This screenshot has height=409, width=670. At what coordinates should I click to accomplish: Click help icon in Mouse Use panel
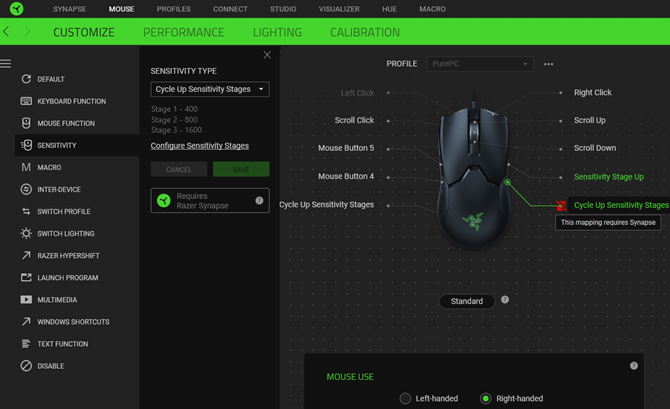634,366
